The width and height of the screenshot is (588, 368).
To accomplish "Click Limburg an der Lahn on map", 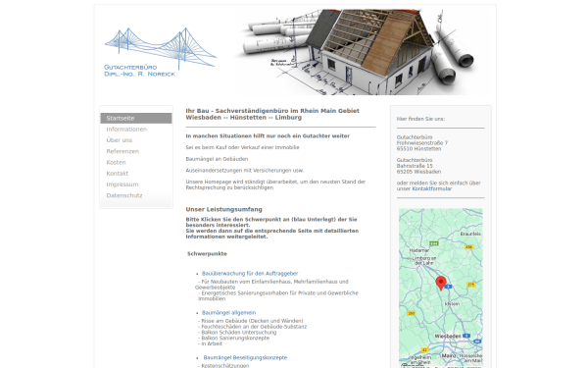I will 424,261.
